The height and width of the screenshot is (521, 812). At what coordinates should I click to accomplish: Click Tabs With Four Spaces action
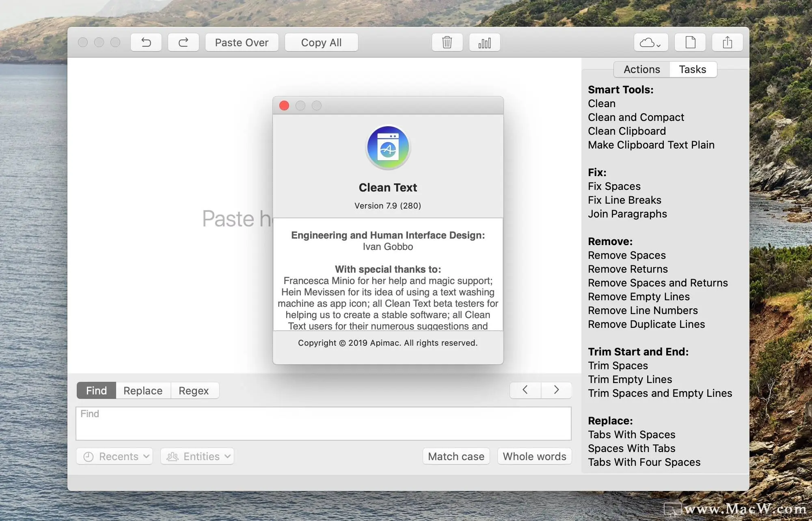click(x=644, y=462)
